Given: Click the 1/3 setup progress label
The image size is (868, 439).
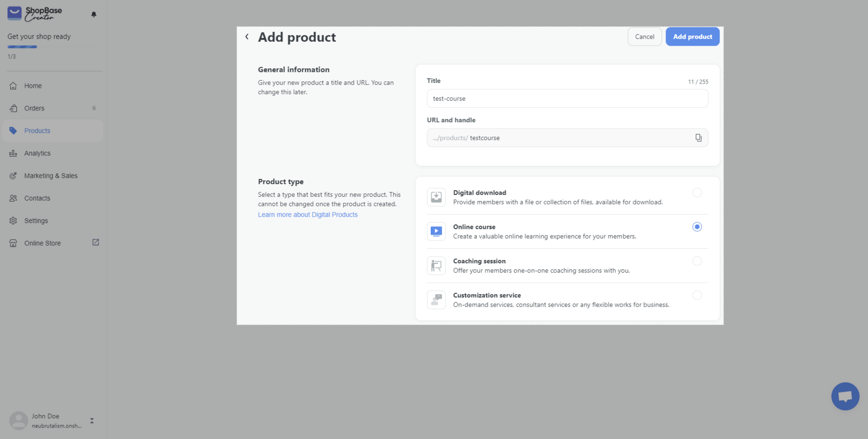Looking at the screenshot, I should point(11,56).
